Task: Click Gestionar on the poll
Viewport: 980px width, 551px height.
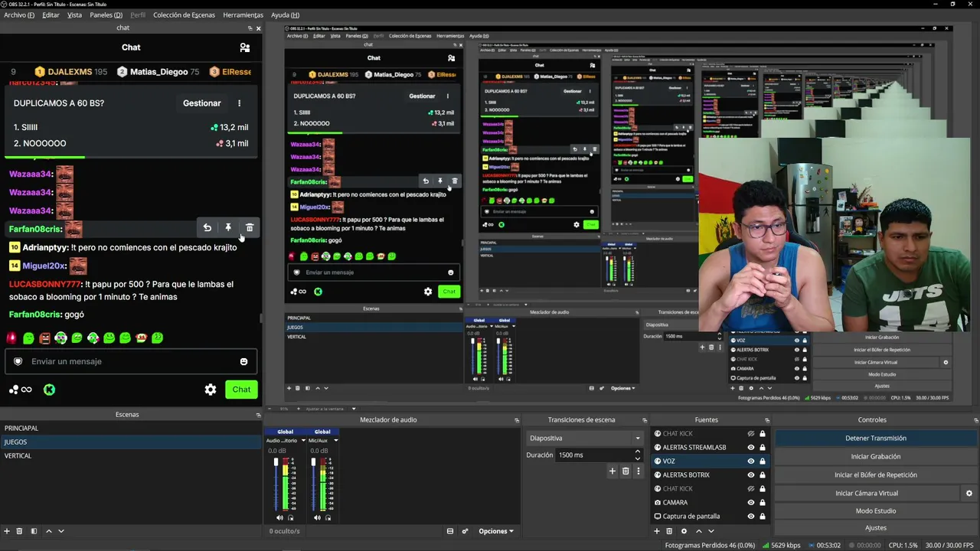Action: point(202,103)
